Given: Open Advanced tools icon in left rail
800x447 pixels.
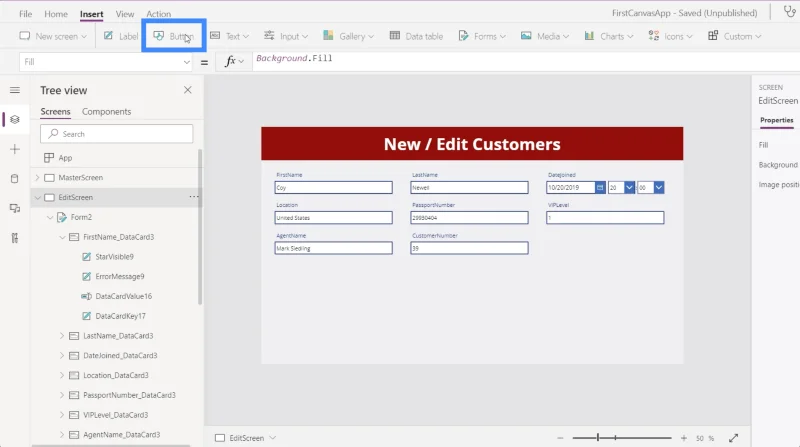Looking at the screenshot, I should coord(15,238).
